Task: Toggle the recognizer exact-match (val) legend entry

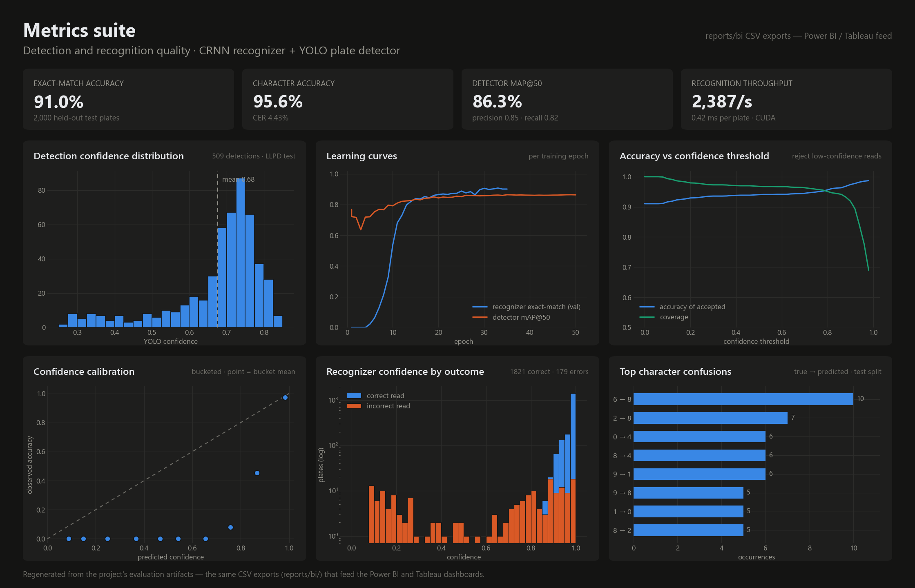Action: point(527,307)
